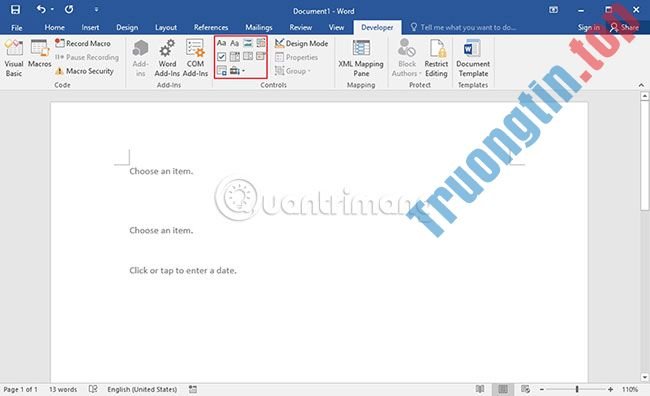Open the File tab
Image resolution: width=650 pixels, height=396 pixels.
(x=17, y=27)
